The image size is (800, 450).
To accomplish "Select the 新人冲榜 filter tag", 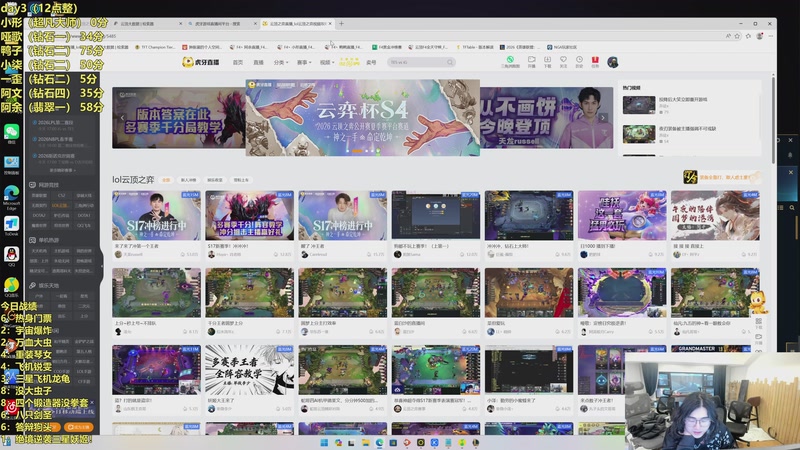I will click(x=188, y=180).
